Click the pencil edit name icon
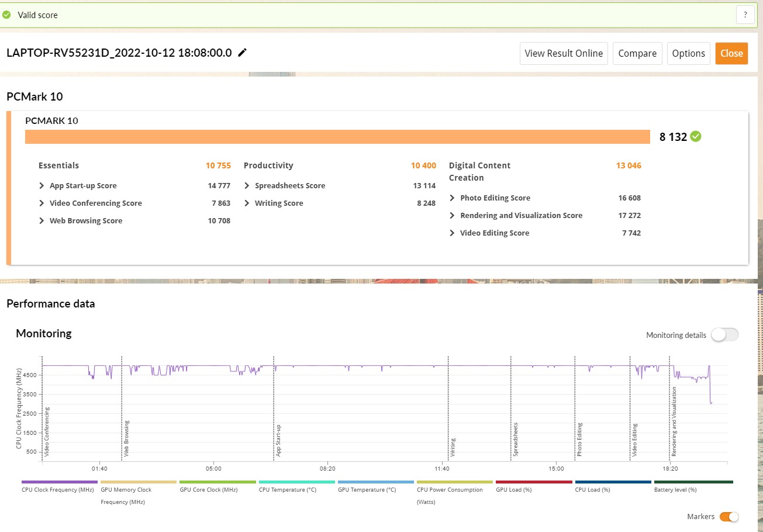The width and height of the screenshot is (763, 532). (243, 53)
